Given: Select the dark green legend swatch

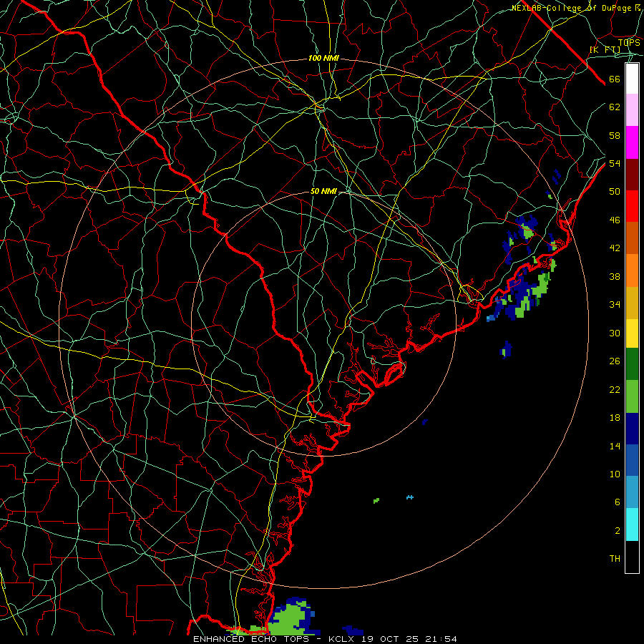Looking at the screenshot, I should 632,364.
